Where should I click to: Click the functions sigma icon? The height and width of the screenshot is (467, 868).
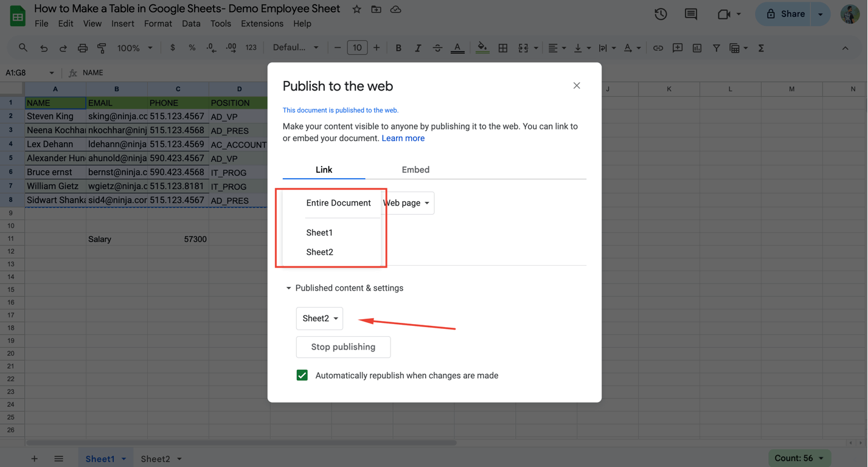(761, 48)
